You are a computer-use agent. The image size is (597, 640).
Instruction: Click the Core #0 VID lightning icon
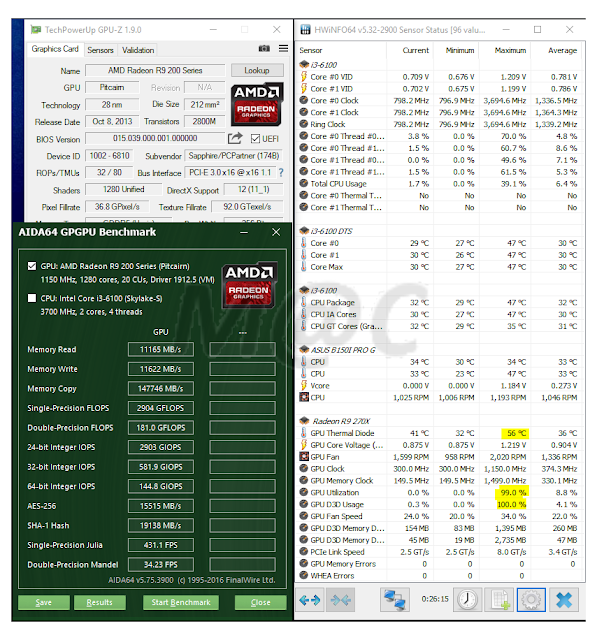(x=304, y=77)
